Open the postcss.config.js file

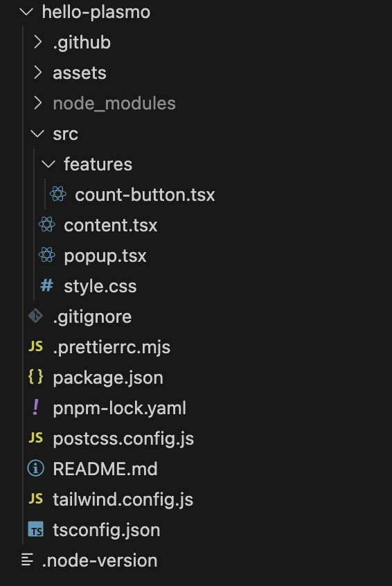click(x=123, y=438)
